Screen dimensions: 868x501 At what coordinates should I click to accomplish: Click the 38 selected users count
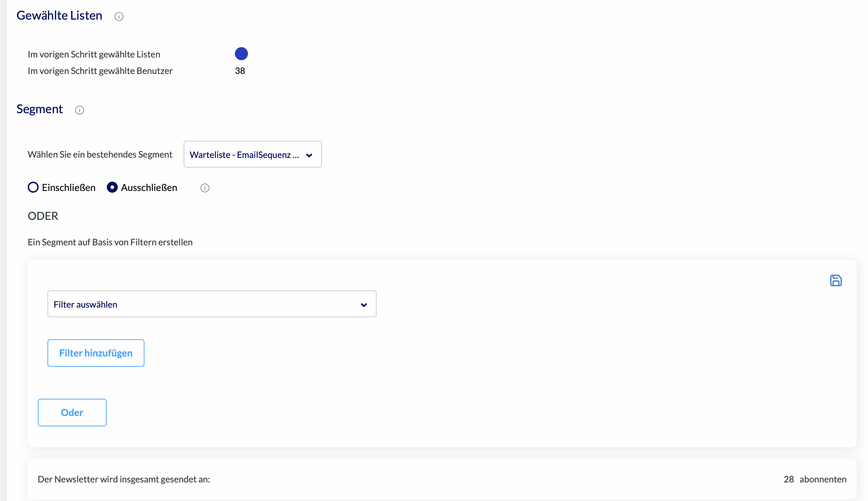240,71
